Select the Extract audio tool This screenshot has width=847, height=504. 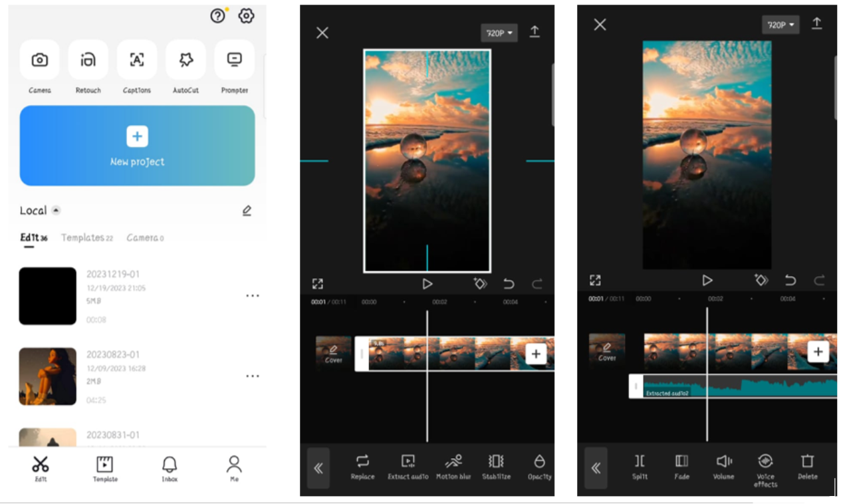[x=408, y=467]
